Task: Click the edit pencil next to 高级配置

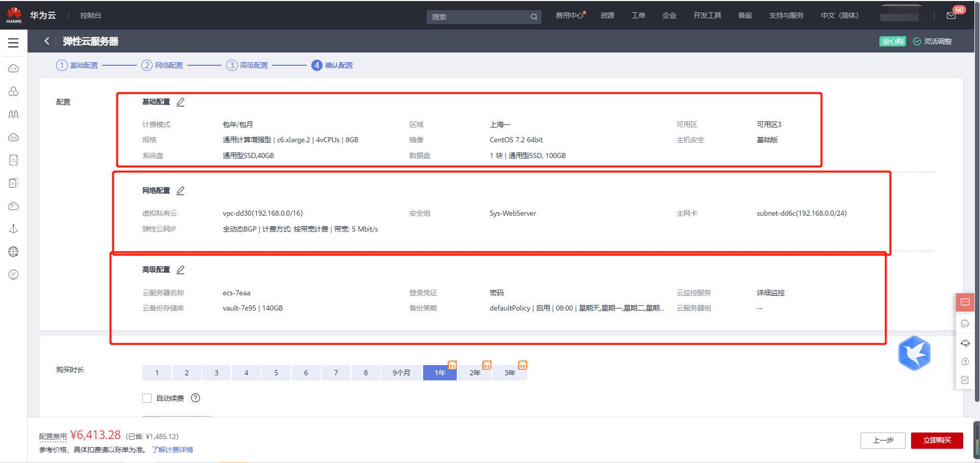Action: (x=180, y=270)
